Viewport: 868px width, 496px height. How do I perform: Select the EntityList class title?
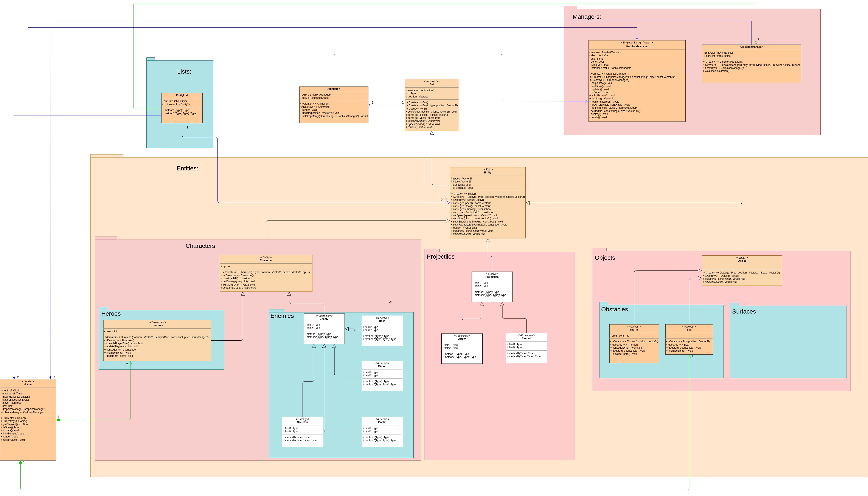(182, 95)
